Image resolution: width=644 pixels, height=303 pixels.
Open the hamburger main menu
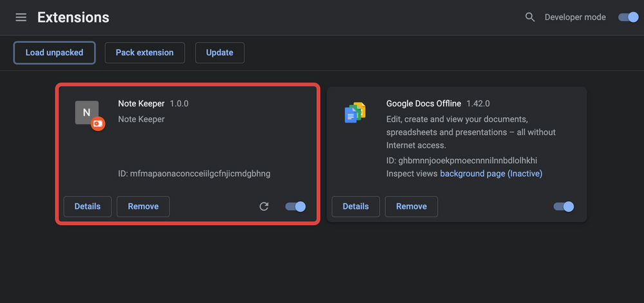point(21,17)
